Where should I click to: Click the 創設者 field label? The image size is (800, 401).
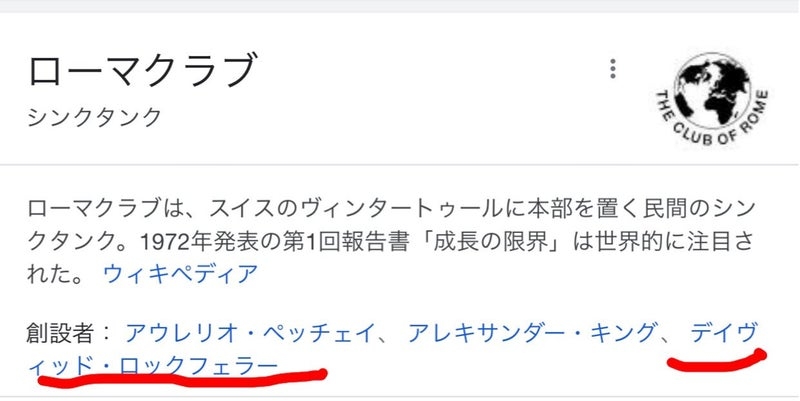pyautogui.click(x=60, y=333)
